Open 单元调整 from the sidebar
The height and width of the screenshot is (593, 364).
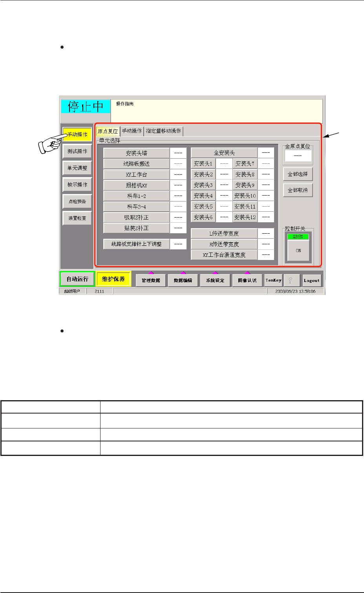pos(77,168)
